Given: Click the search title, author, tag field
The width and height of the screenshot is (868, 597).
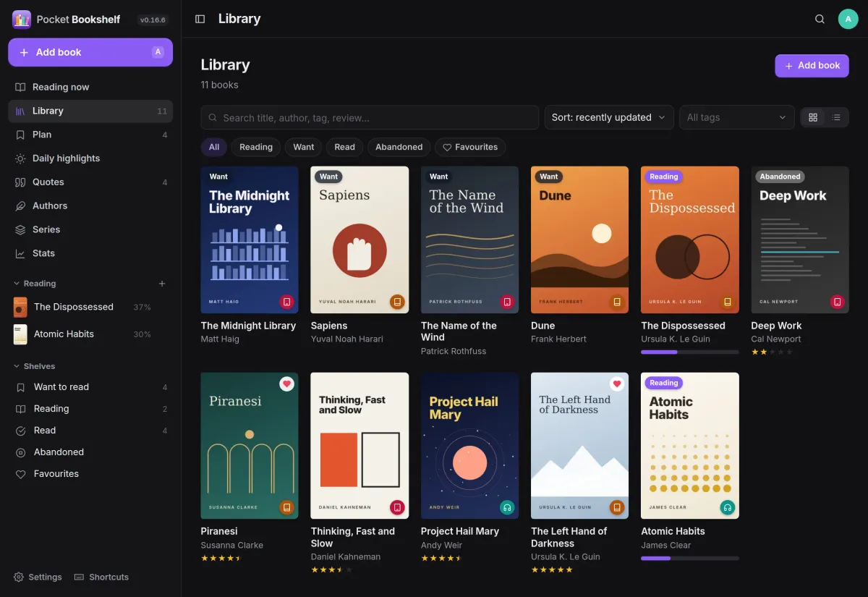Looking at the screenshot, I should coord(370,117).
